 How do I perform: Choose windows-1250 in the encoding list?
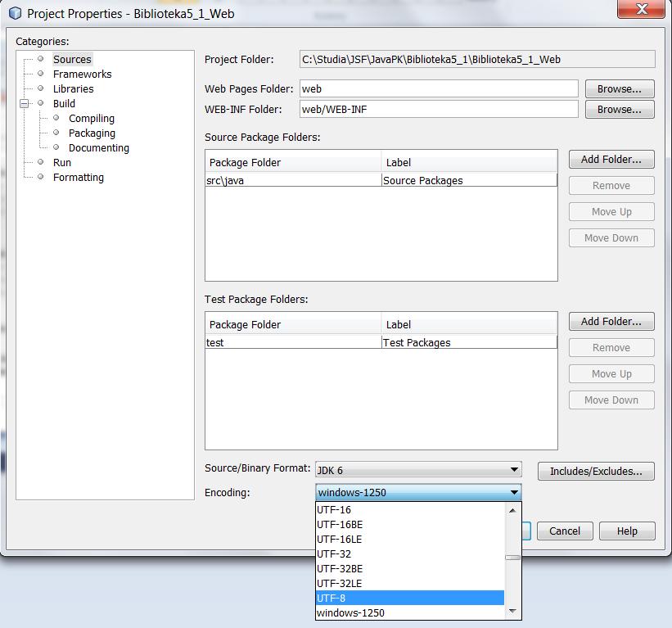410,613
